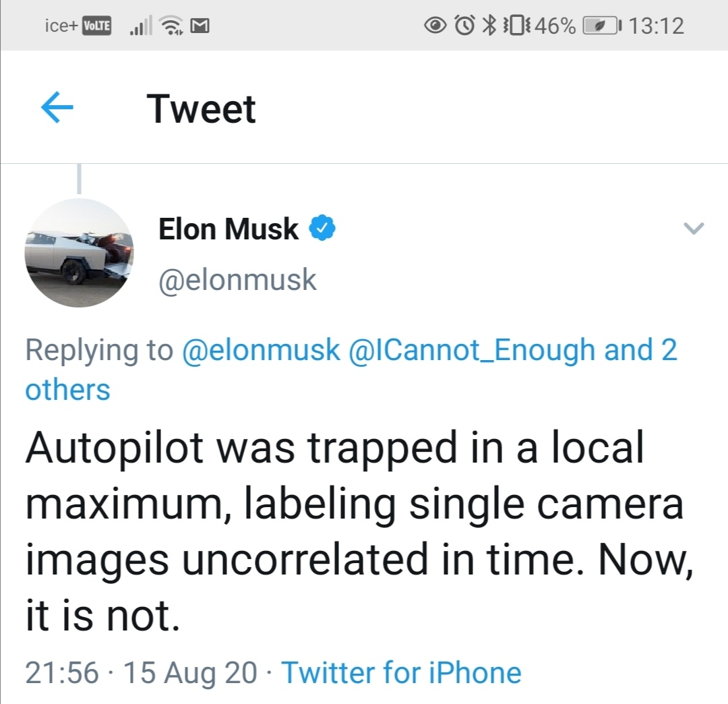The width and height of the screenshot is (728, 704).
Task: Tap the gray @elonmusk handle under name
Action: pos(237,280)
